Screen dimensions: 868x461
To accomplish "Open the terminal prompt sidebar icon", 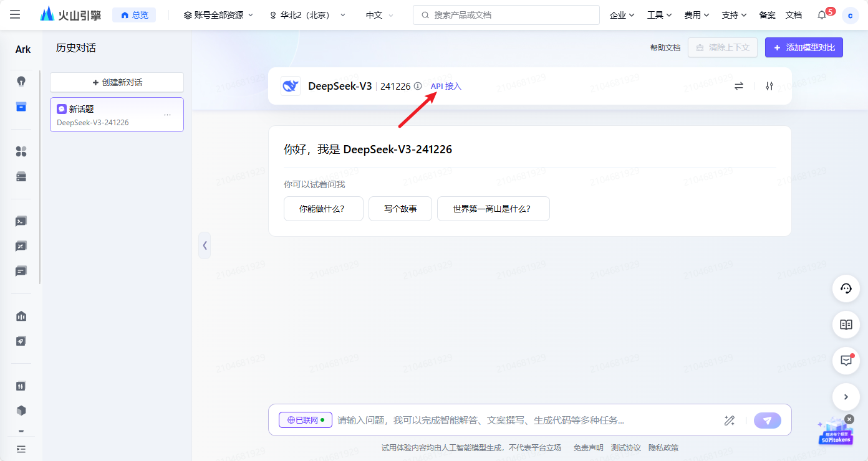I will (21, 221).
